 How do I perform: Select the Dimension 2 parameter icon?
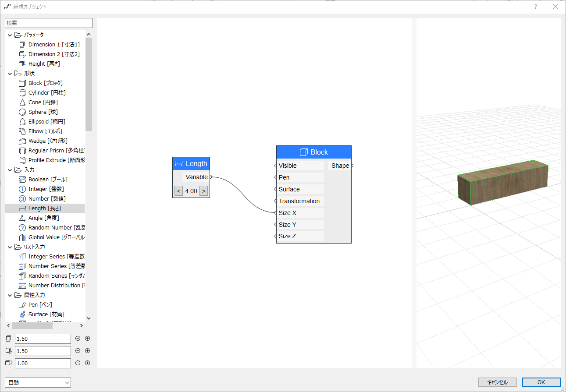[x=22, y=54]
